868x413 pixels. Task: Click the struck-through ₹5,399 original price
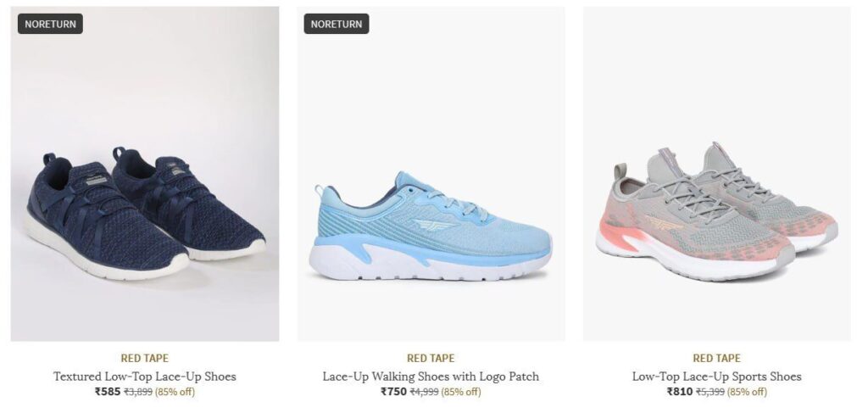710,392
